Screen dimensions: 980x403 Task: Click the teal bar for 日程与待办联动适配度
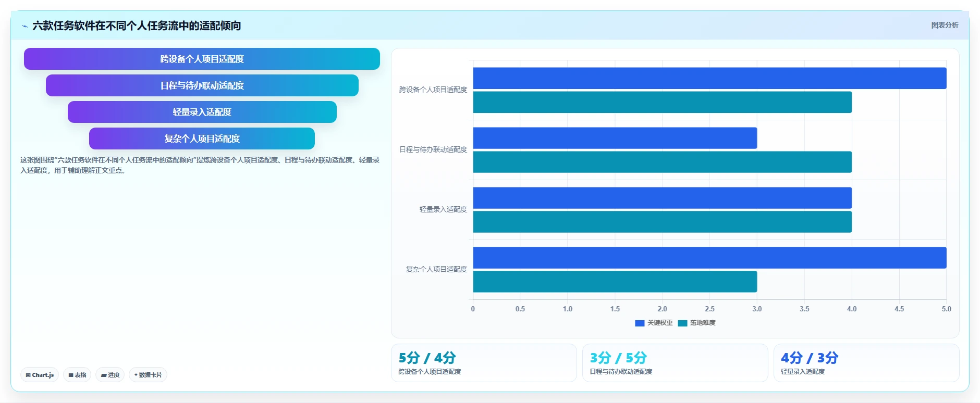point(662,162)
